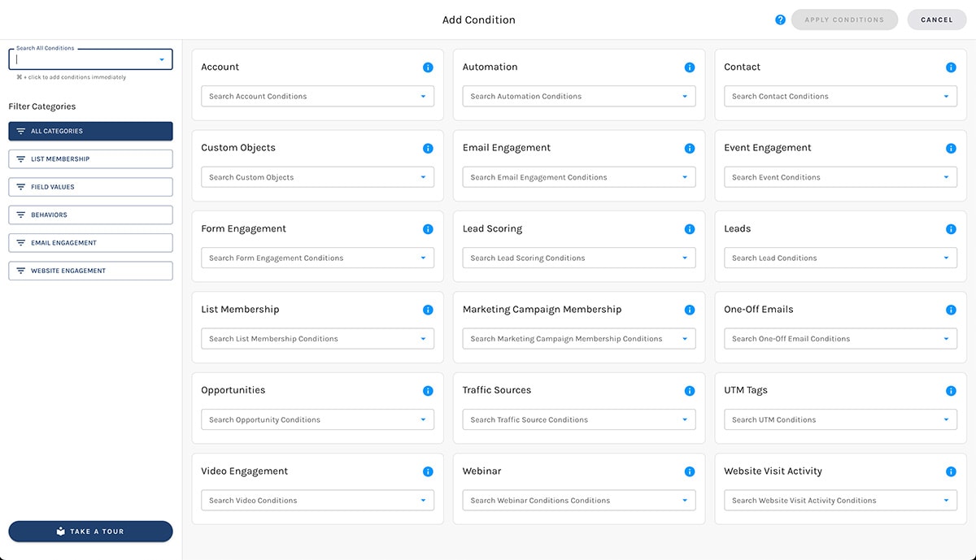Click the info icon on Lead Scoring
The width and height of the screenshot is (976, 560).
690,229
